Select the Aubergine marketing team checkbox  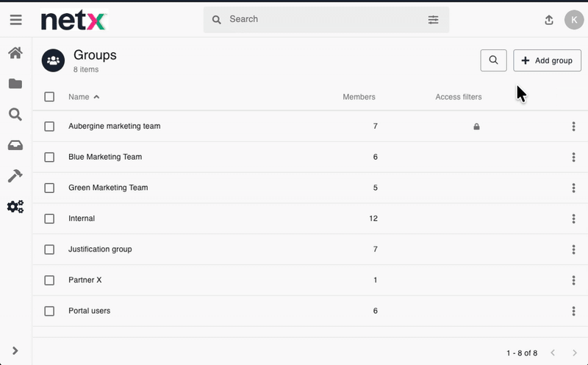[49, 127]
